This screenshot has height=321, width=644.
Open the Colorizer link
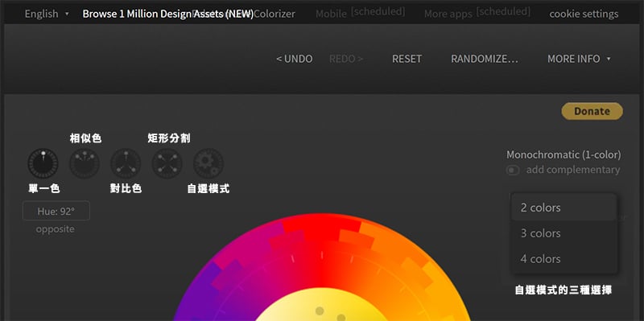coord(275,14)
